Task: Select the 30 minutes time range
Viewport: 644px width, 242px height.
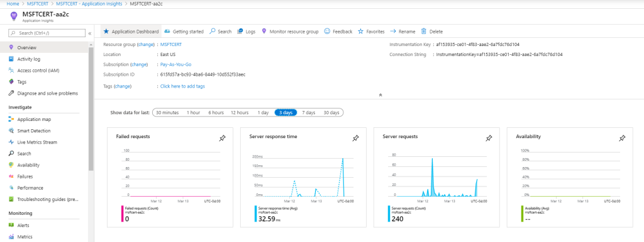Action: 167,112
